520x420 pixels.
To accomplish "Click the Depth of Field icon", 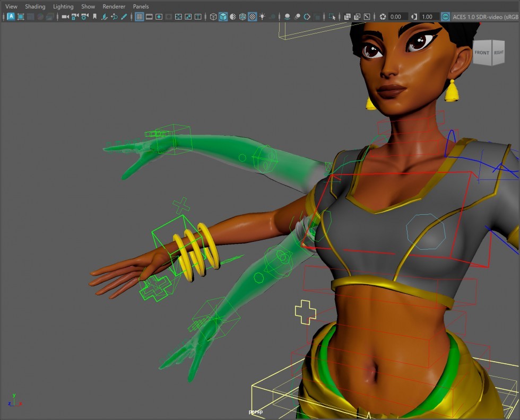I will 317,16.
